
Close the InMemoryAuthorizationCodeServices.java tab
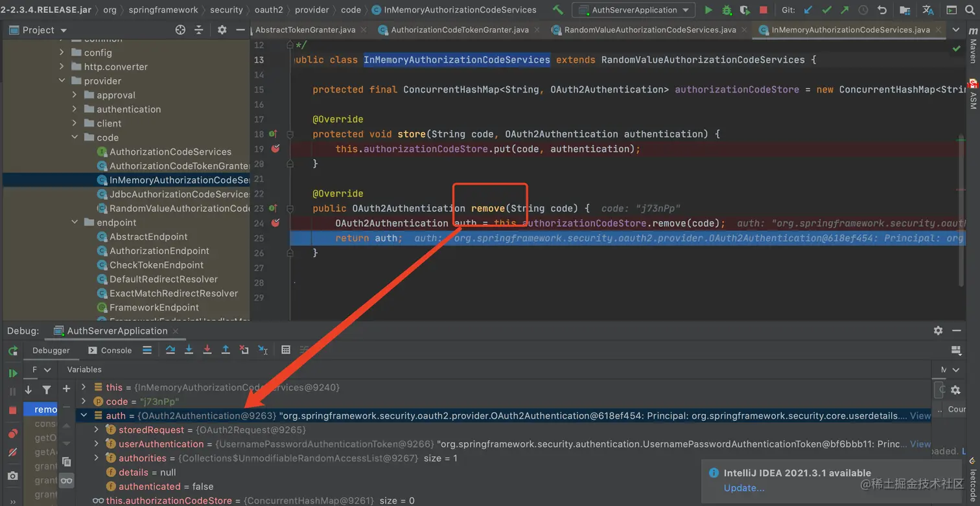coord(939,30)
